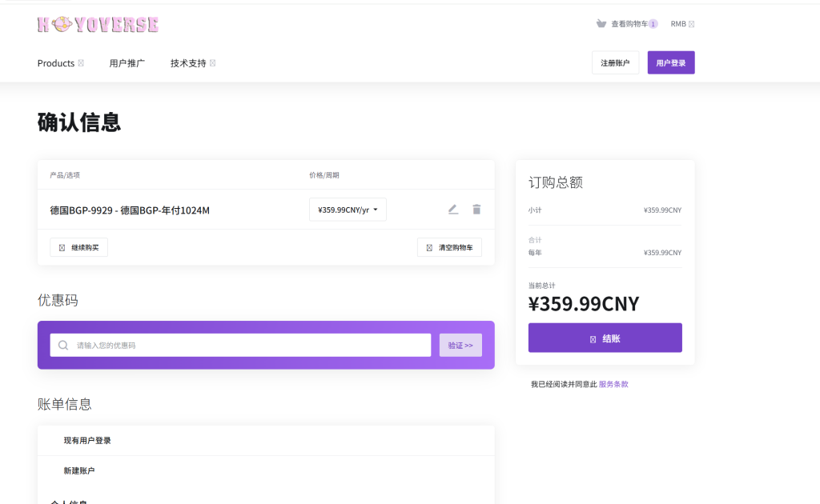The image size is (820, 504).
Task: Click the search icon in coupon field
Action: click(x=63, y=346)
